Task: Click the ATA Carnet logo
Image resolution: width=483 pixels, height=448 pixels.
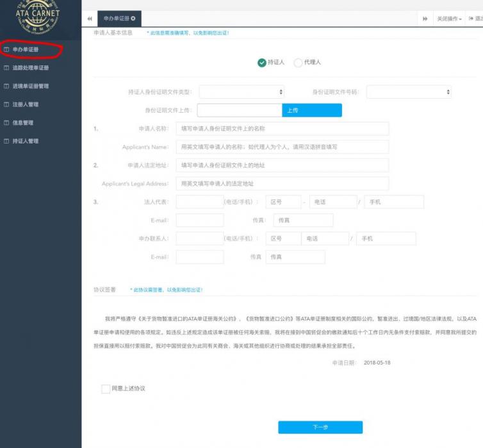Action: point(38,16)
